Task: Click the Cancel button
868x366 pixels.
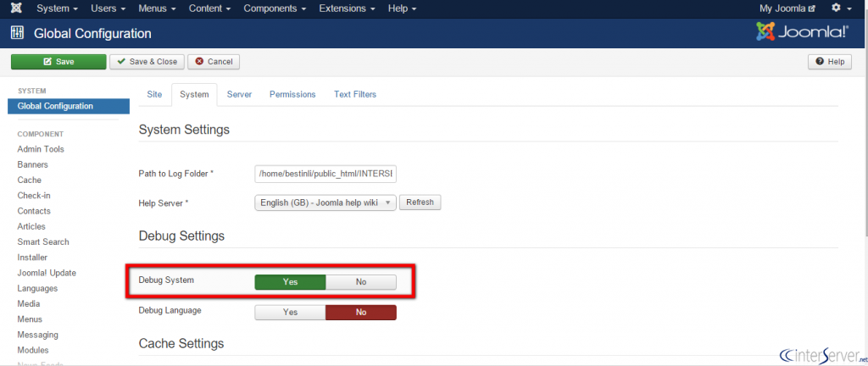Action: pyautogui.click(x=214, y=61)
